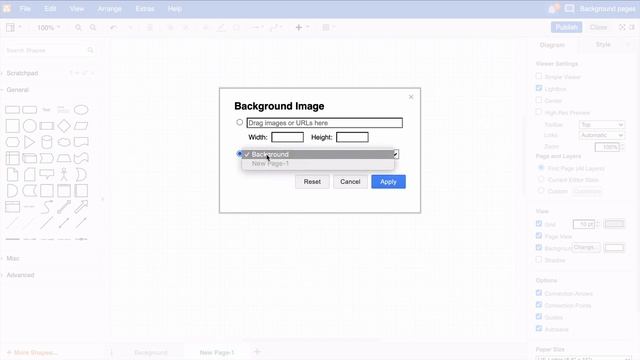Select the cylinder shape in General
This screenshot has width=640, height=360.
click(x=47, y=142)
